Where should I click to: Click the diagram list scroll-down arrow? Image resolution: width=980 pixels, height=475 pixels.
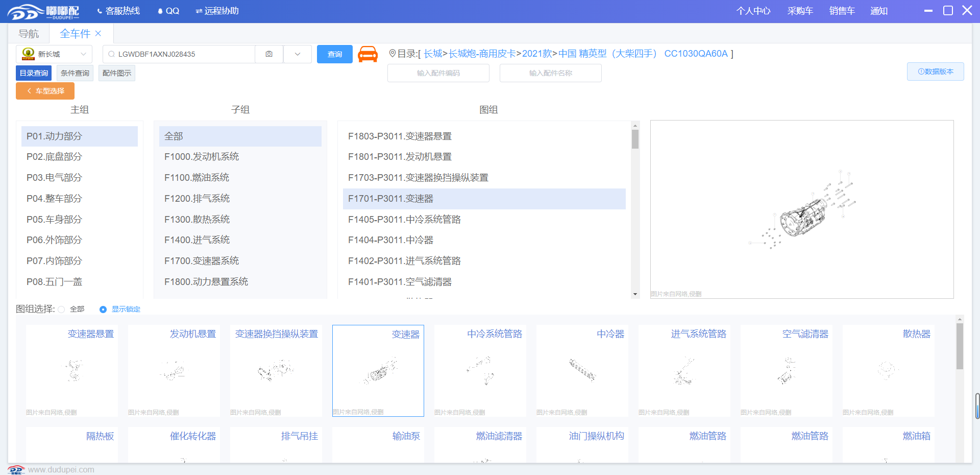point(635,294)
